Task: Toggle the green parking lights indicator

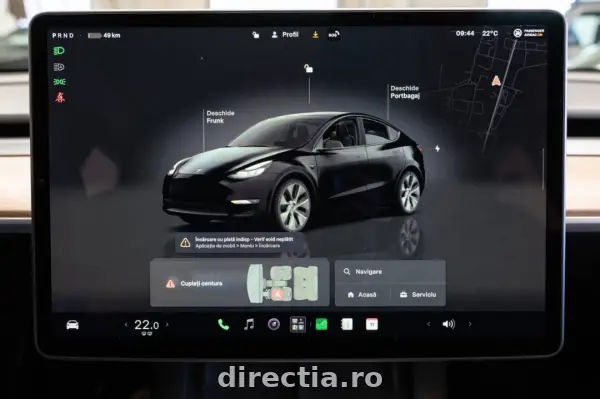Action: click(x=59, y=82)
